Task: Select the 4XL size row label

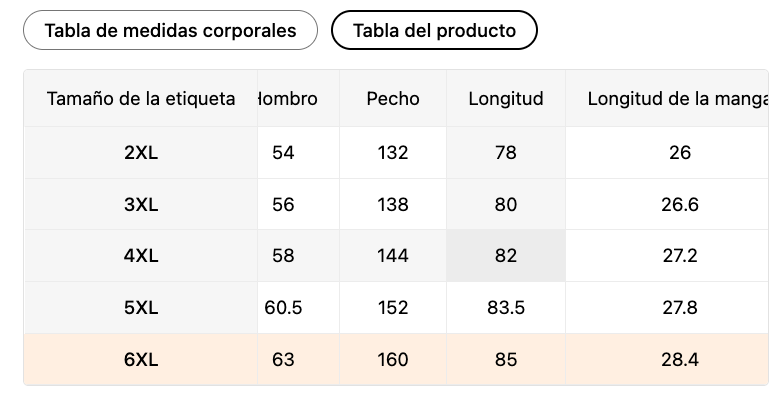Action: point(141,256)
